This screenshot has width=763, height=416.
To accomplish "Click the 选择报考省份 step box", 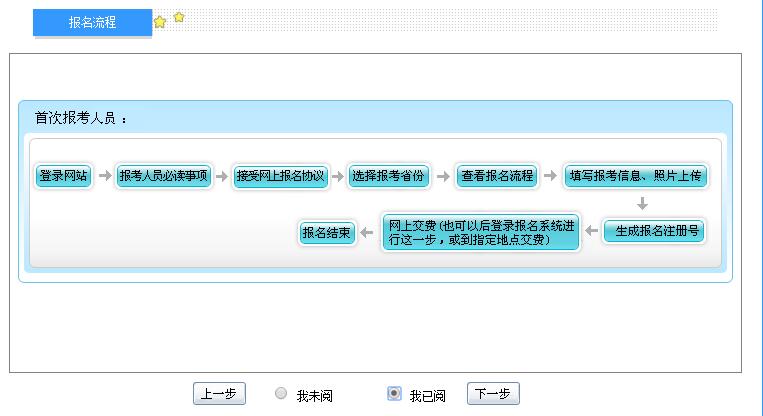I will pyautogui.click(x=388, y=176).
